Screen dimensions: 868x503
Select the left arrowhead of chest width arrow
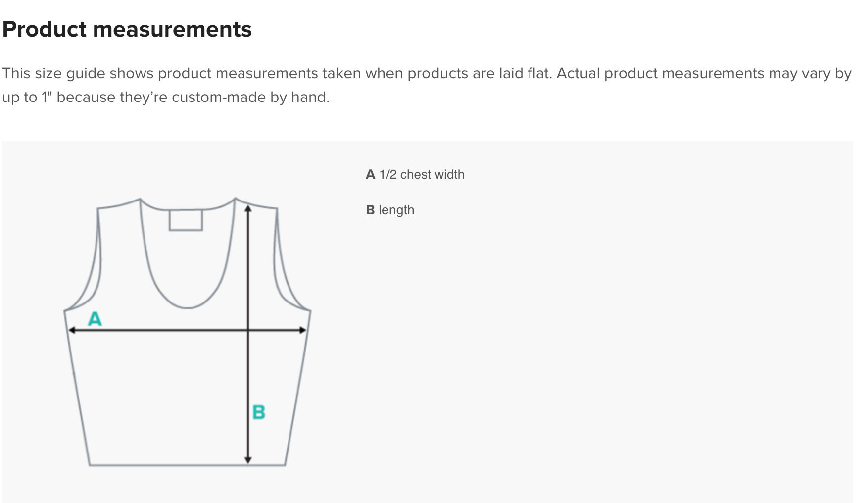[72, 330]
